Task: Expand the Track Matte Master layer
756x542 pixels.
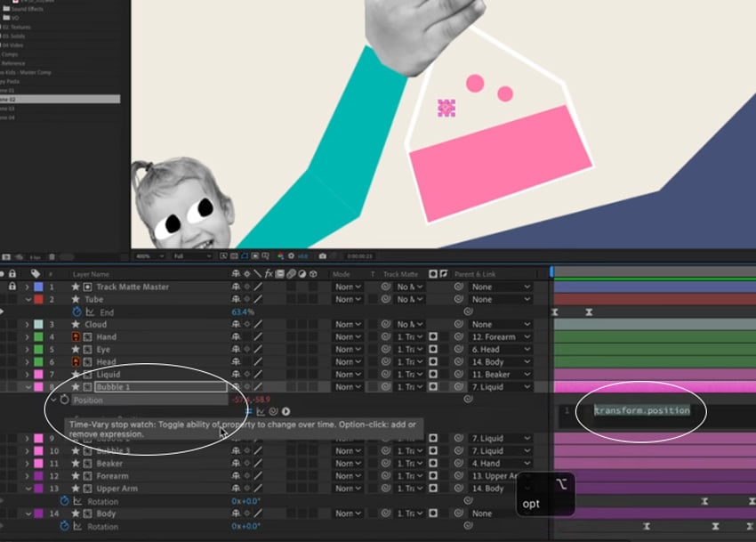Action: pyautogui.click(x=28, y=287)
